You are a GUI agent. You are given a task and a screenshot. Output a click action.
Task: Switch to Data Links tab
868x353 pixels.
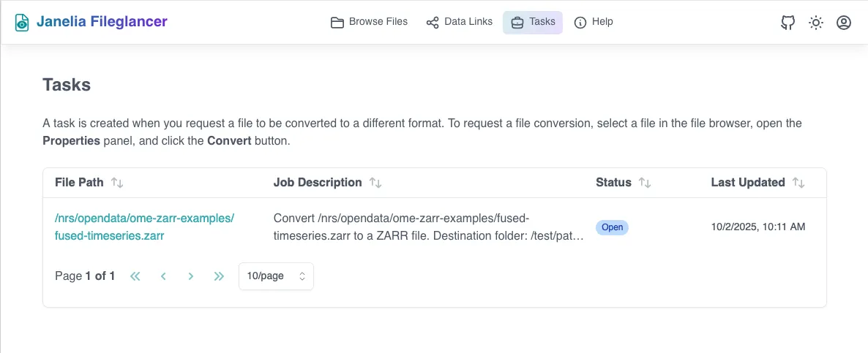click(x=459, y=22)
